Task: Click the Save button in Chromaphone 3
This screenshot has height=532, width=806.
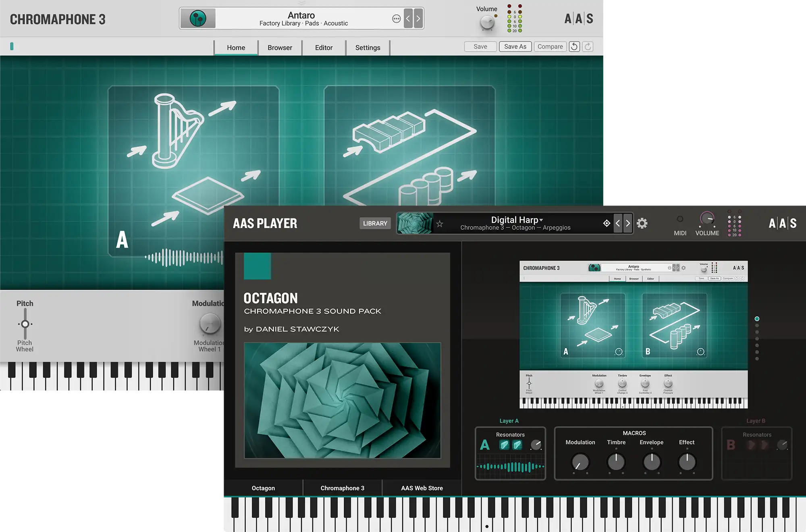Action: tap(480, 47)
